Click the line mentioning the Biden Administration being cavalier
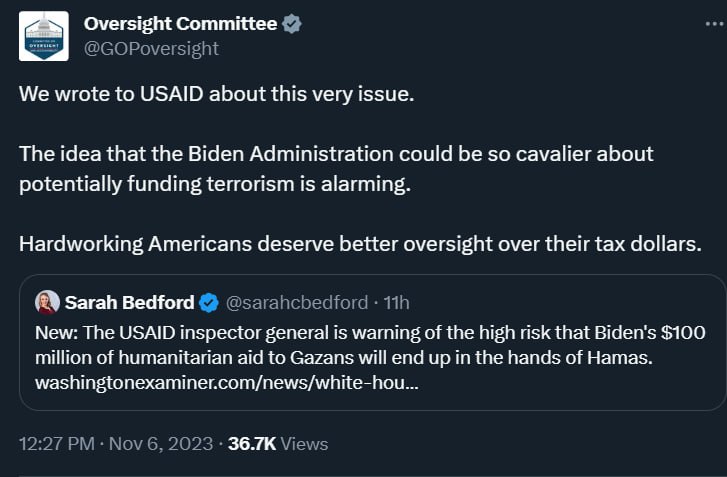Screen dimensions: 727x477 (x=336, y=155)
